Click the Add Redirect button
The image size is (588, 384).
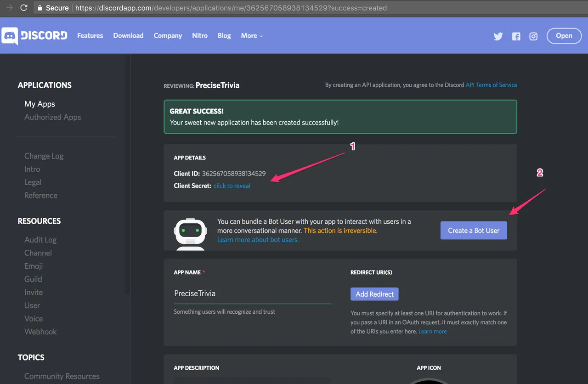point(374,294)
